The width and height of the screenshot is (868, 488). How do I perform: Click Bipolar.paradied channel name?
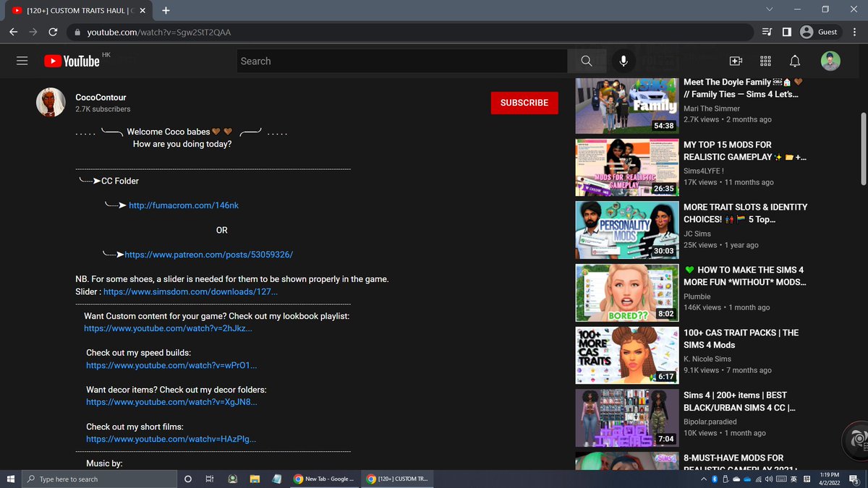click(710, 422)
